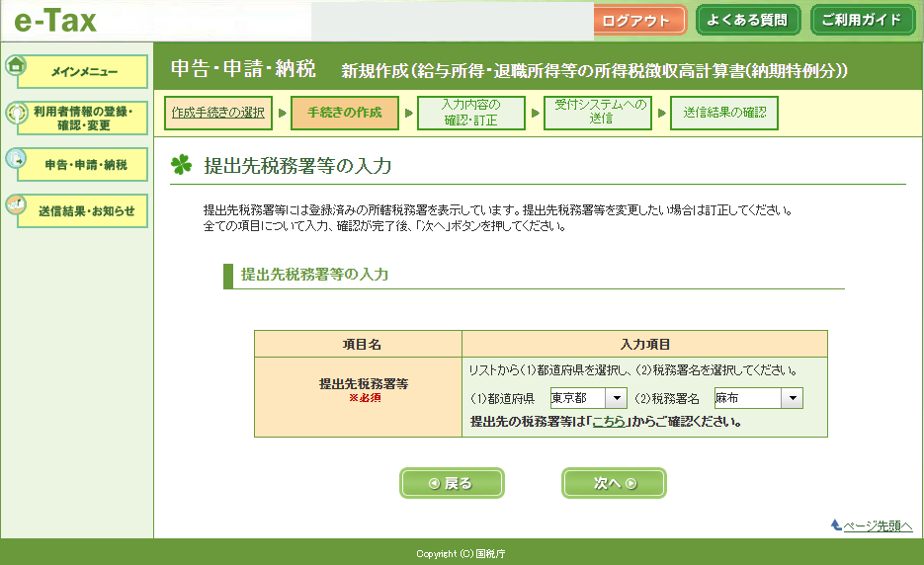
Task: Open よくある質問 page
Action: pyautogui.click(x=748, y=20)
